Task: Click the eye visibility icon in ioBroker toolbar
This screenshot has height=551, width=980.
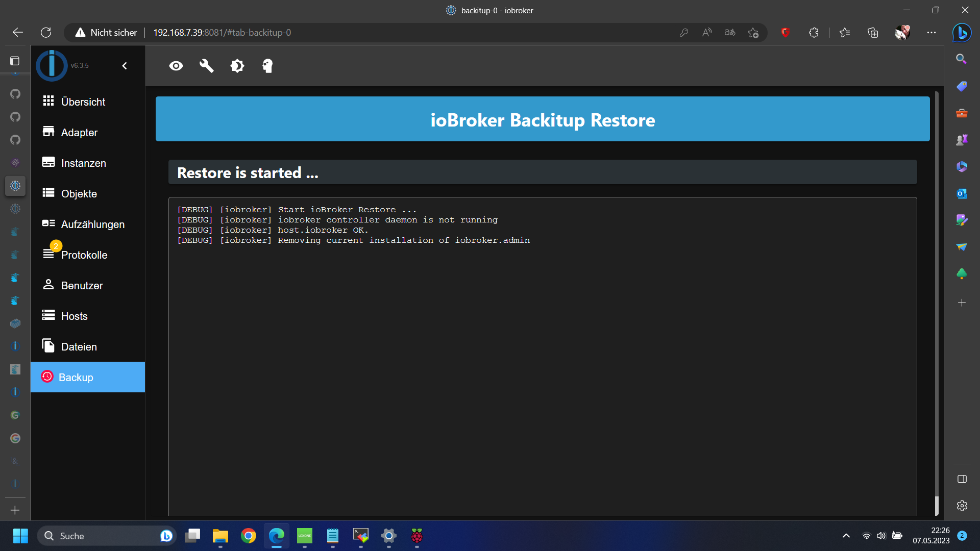Action: click(x=176, y=66)
